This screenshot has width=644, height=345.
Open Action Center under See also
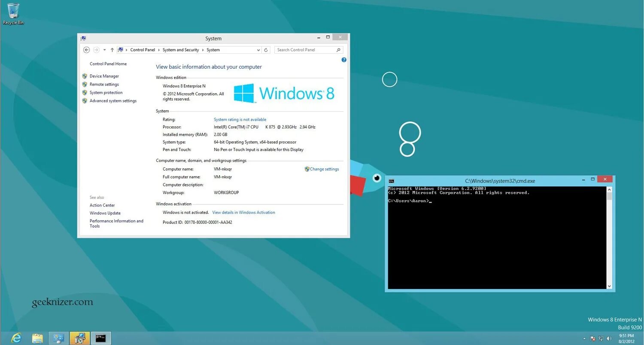pyautogui.click(x=102, y=205)
